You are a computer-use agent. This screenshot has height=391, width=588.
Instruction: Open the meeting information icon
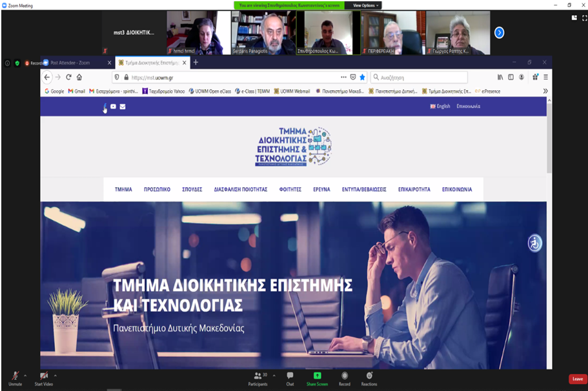[x=8, y=63]
